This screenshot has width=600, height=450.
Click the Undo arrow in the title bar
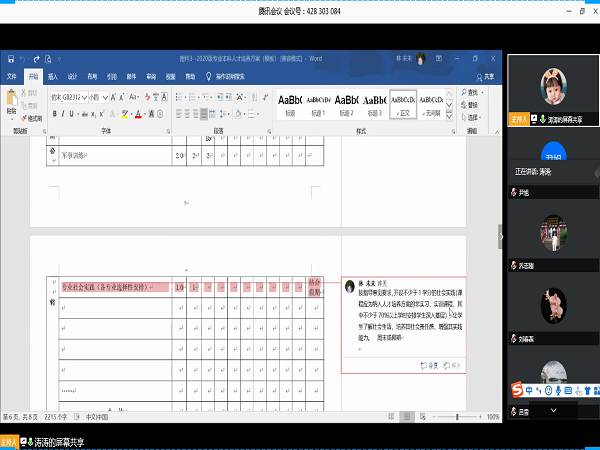[22, 58]
